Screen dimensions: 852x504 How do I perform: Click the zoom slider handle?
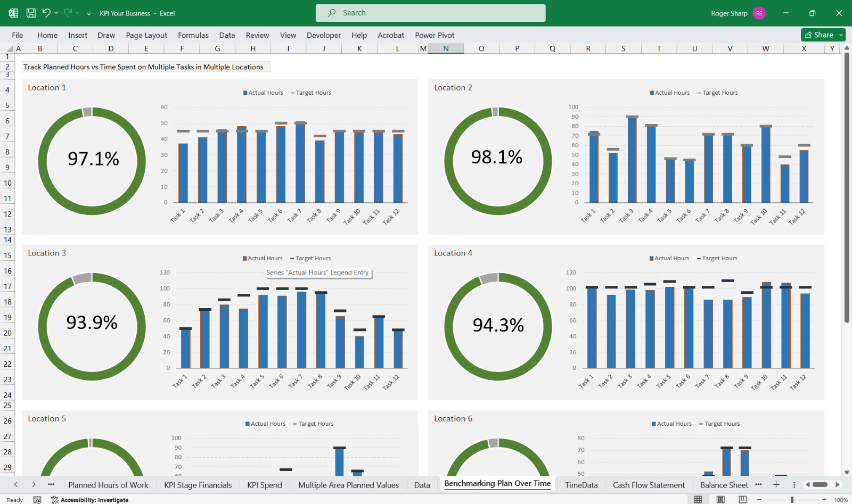(x=792, y=500)
